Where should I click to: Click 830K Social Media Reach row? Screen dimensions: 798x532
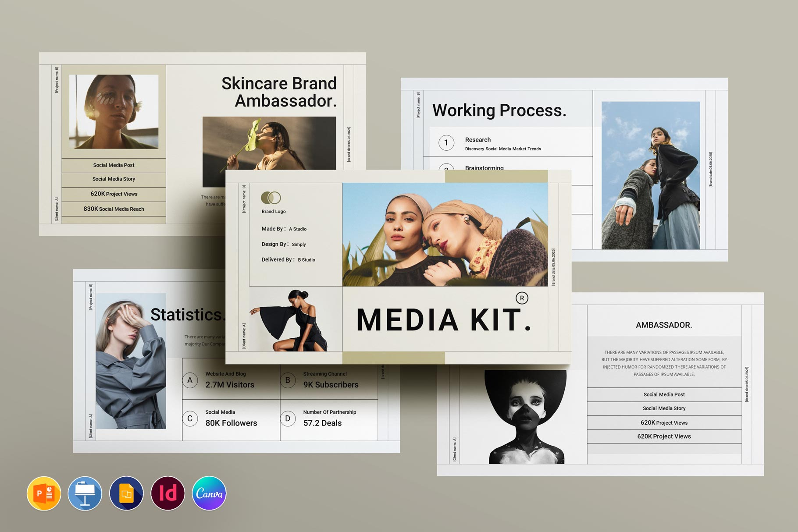click(x=114, y=209)
